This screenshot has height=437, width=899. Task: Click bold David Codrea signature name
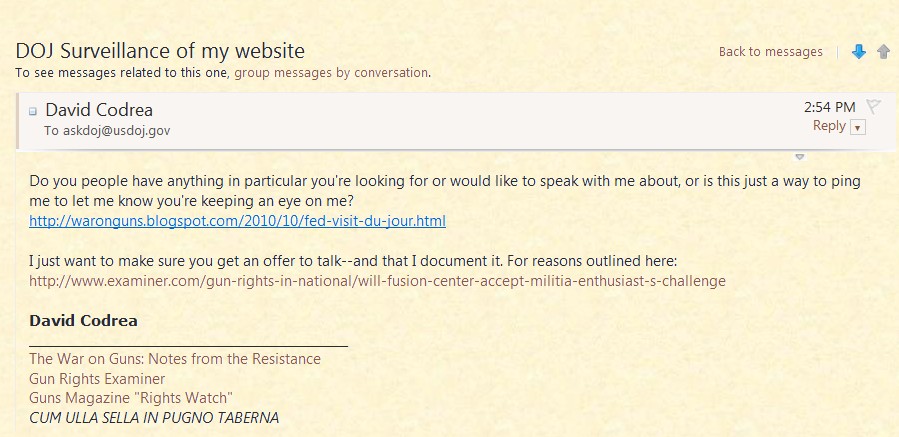pos(83,321)
